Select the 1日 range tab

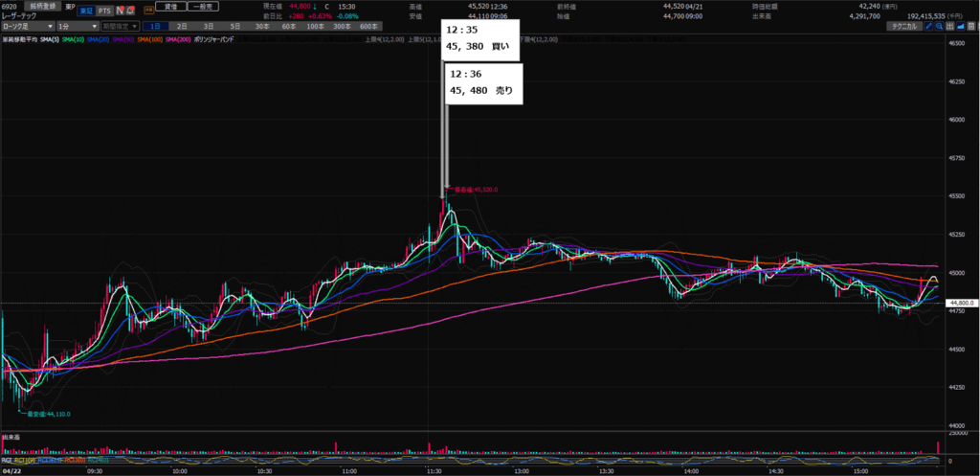157,26
